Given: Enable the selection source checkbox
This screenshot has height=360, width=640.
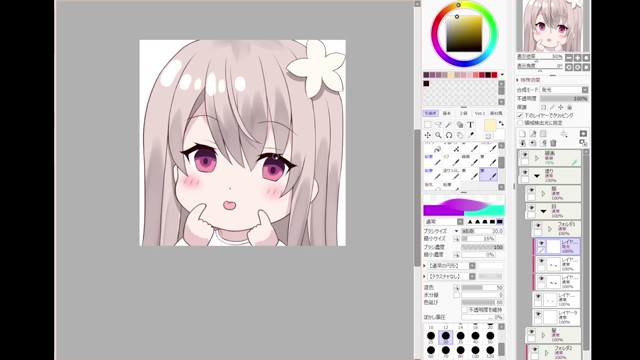Looking at the screenshot, I should (x=520, y=122).
